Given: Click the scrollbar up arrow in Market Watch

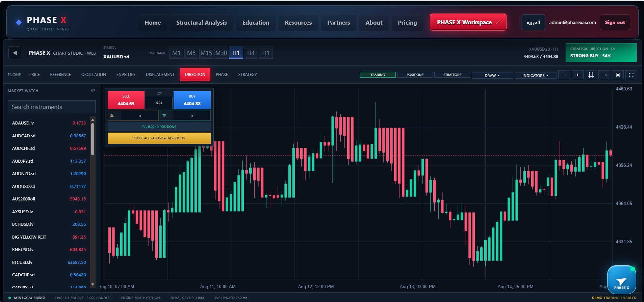Looking at the screenshot, I should [93, 119].
